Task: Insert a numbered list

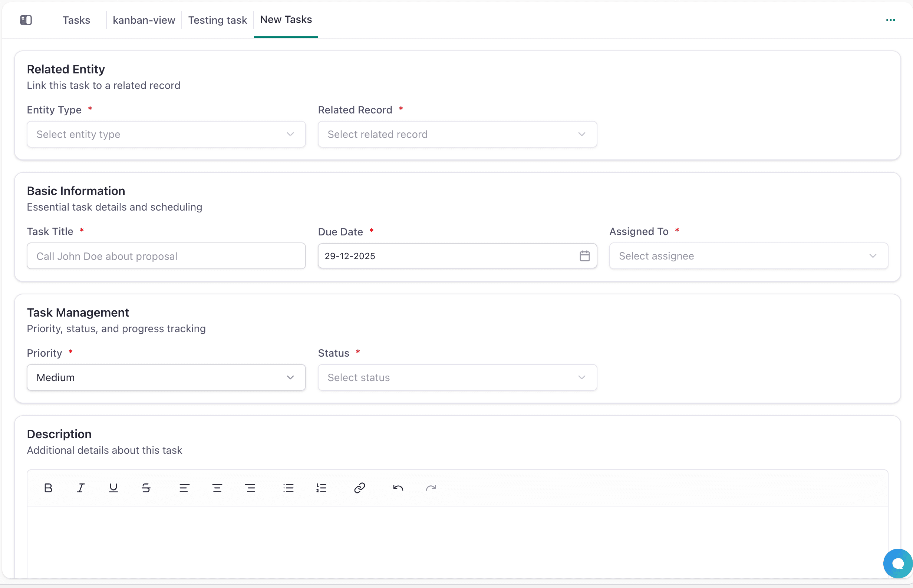Action: click(321, 488)
